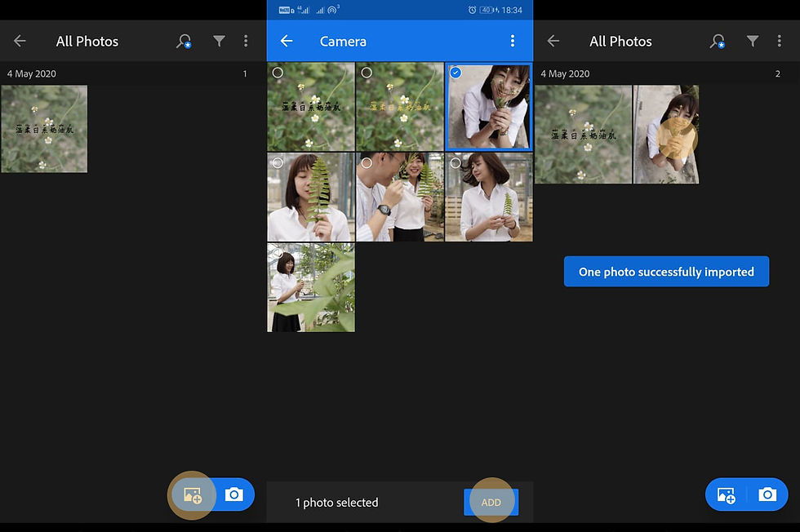This screenshot has height=532, width=800.
Task: Deselect the checked photo of girl holding flowers
Action: (456, 73)
